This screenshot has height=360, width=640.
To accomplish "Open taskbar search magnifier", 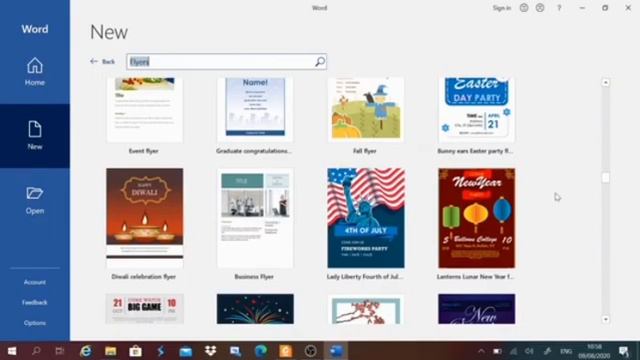I will pos(36,351).
